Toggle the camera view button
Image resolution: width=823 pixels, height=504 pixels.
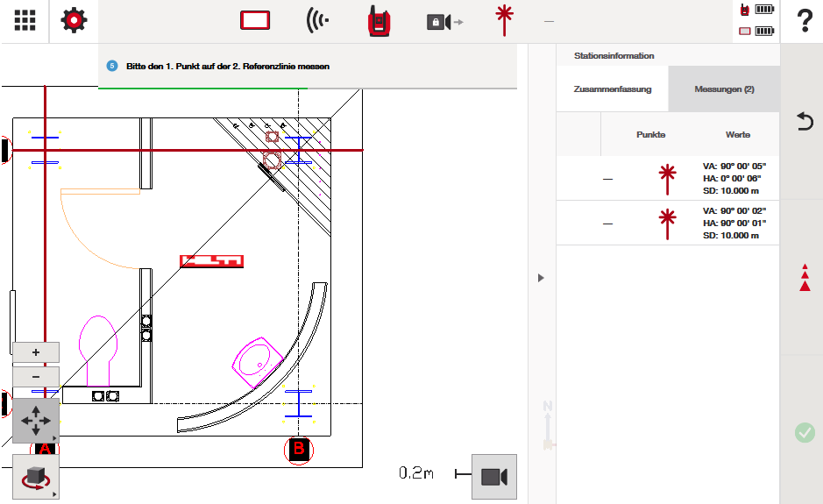tap(493, 476)
